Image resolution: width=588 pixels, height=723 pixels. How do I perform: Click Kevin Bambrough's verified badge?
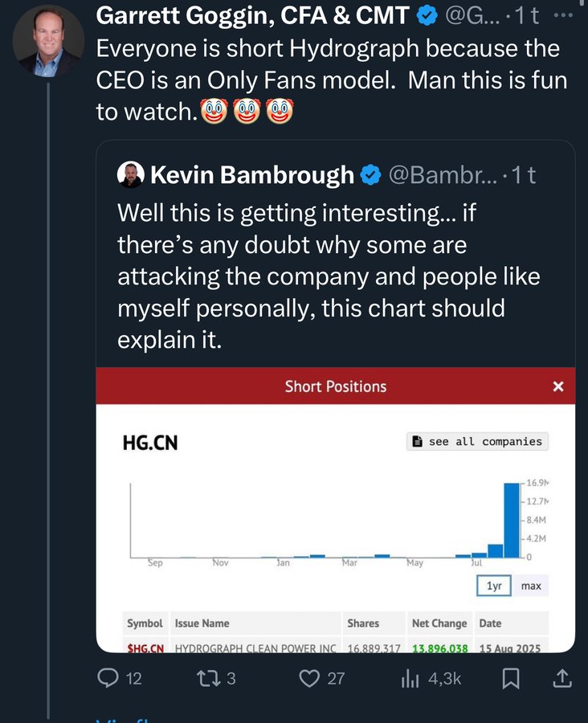370,175
